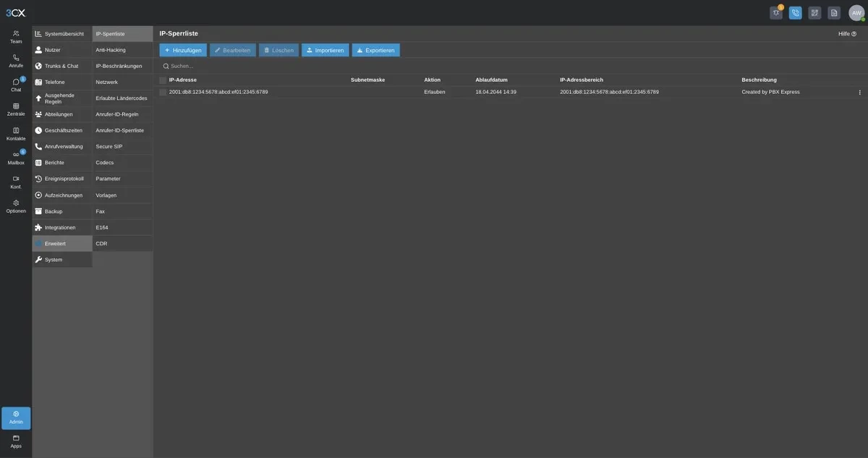Image resolution: width=868 pixels, height=458 pixels.
Task: Open Systemübersicht in the admin menu
Action: click(x=62, y=34)
